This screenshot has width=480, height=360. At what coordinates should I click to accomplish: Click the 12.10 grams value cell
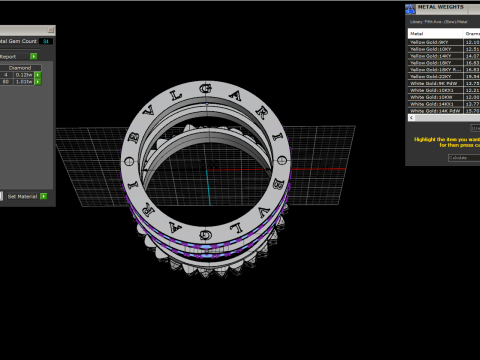(x=472, y=42)
